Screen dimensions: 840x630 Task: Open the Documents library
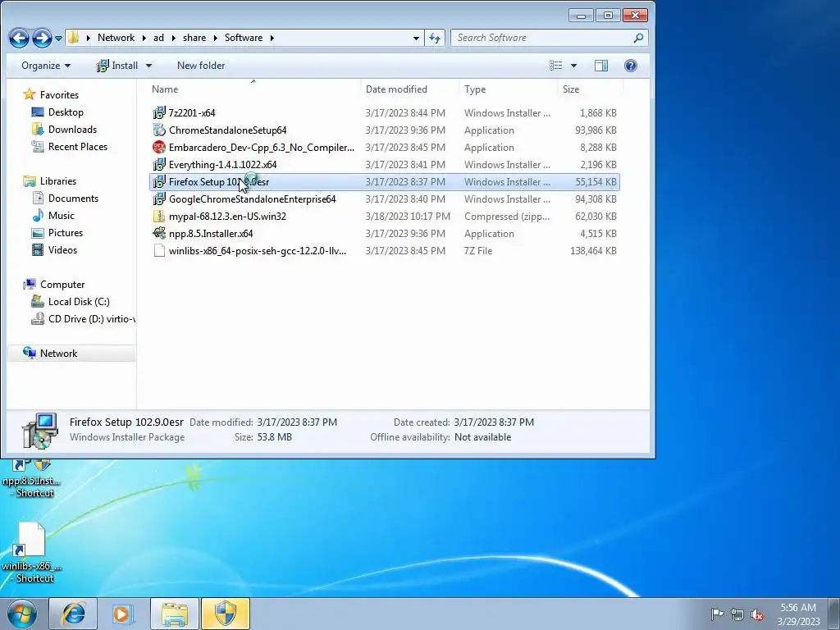[73, 199]
